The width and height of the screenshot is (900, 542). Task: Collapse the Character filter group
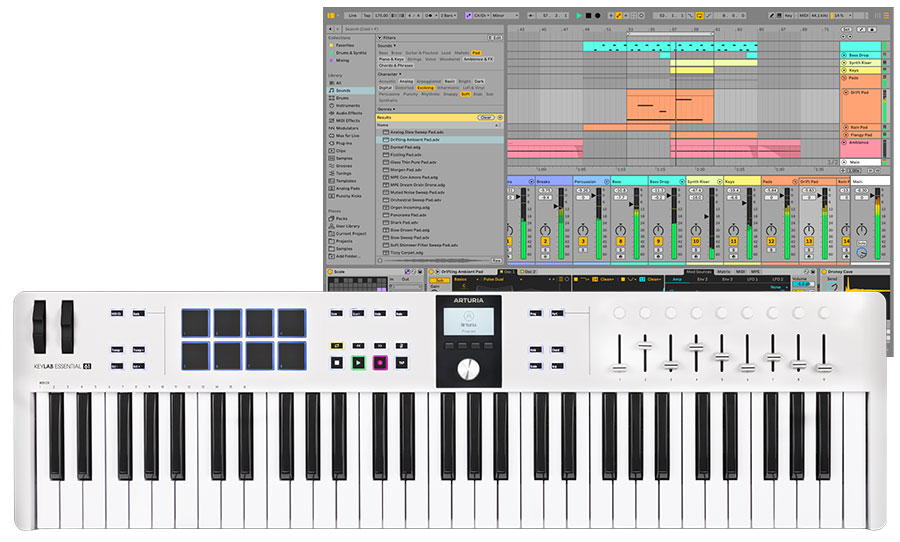coord(400,74)
